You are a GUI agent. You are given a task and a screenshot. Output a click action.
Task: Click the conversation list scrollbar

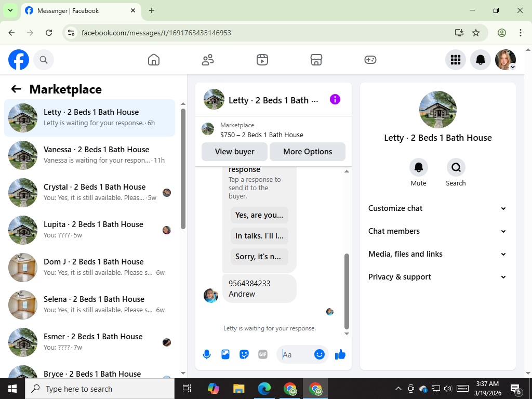tap(183, 169)
